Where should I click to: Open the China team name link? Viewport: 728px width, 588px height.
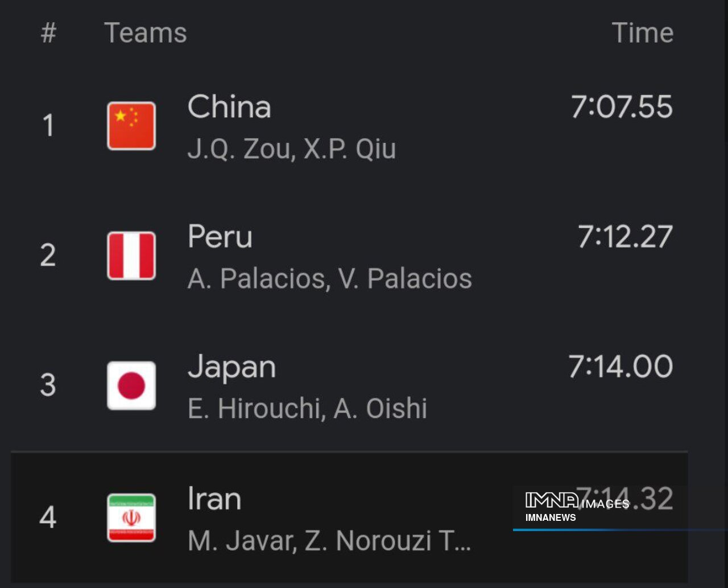(x=229, y=107)
